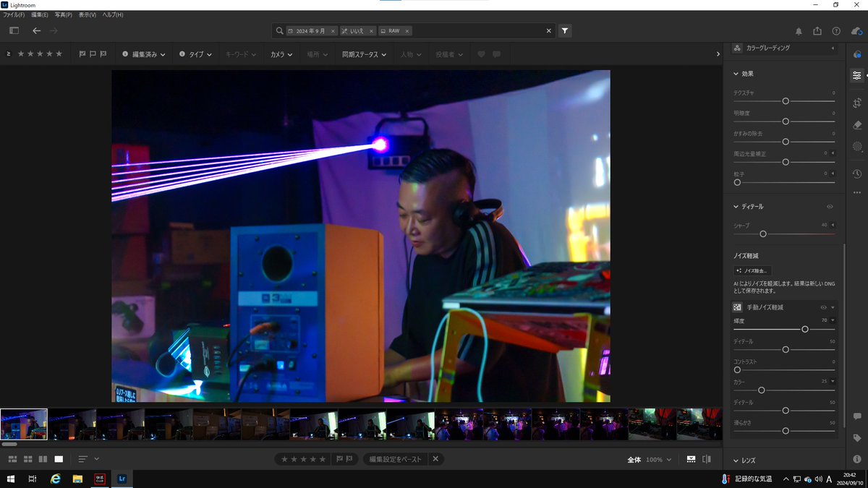Toggle the left panel layout icon
This screenshot has width=868, height=488.
[x=14, y=30]
